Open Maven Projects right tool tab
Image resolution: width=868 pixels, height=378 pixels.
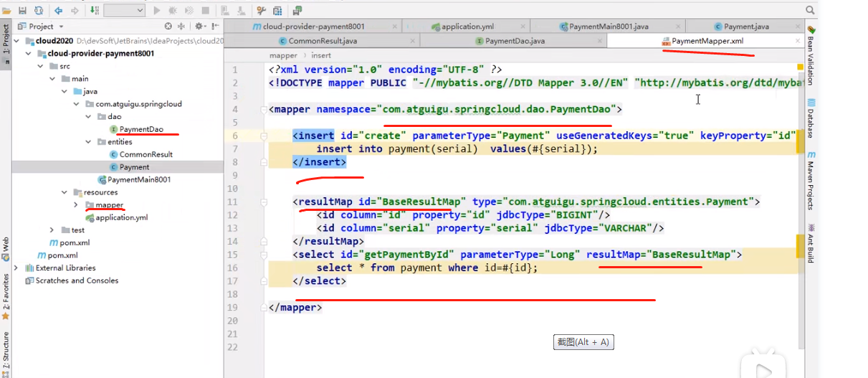click(x=811, y=179)
